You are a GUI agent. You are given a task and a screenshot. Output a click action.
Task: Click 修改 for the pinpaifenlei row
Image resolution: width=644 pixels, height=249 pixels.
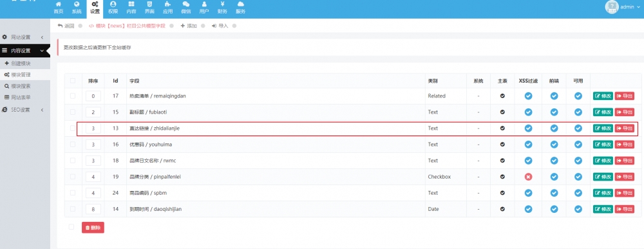(603, 177)
